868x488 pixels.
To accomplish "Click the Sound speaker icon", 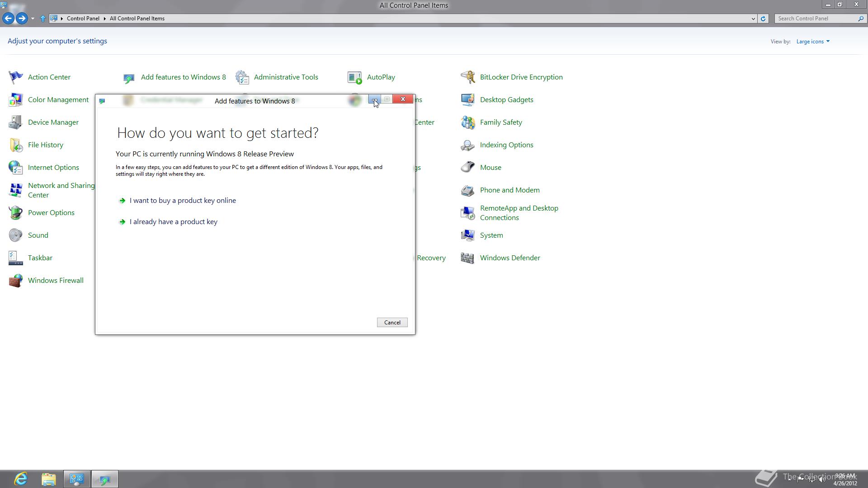I will [x=16, y=235].
